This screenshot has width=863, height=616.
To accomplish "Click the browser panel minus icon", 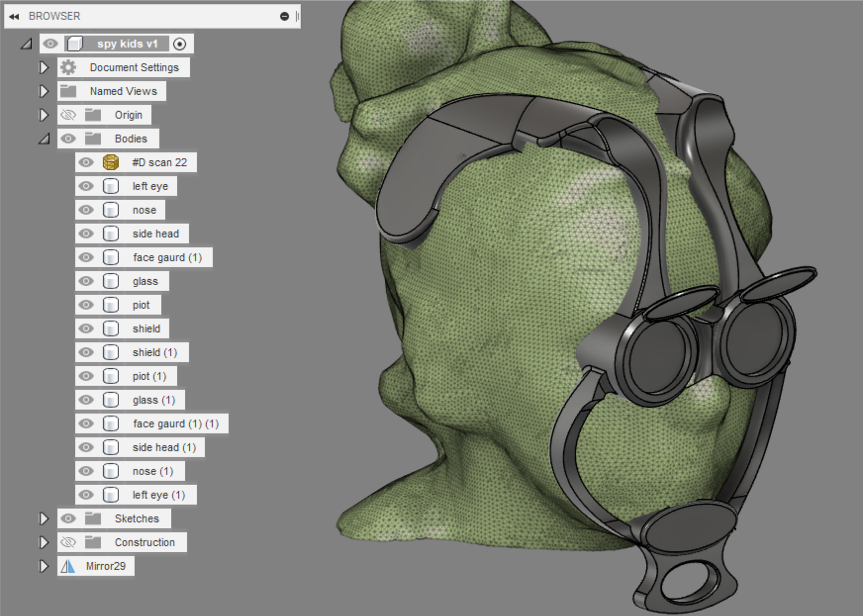I will click(x=284, y=17).
